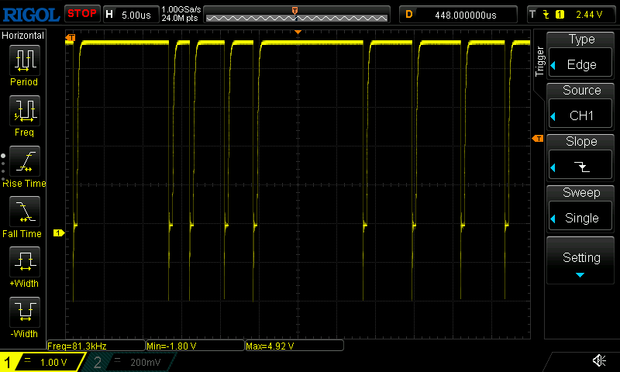Click the memory depth 24.0M pts text
620x372 pixels.
coord(180,18)
